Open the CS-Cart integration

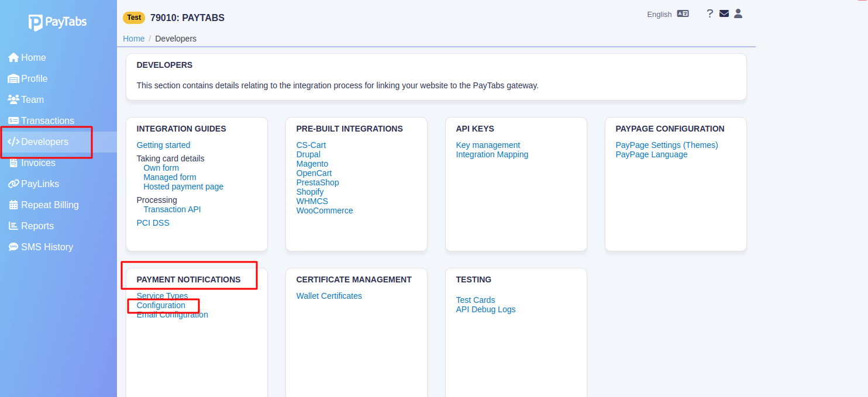(x=311, y=145)
